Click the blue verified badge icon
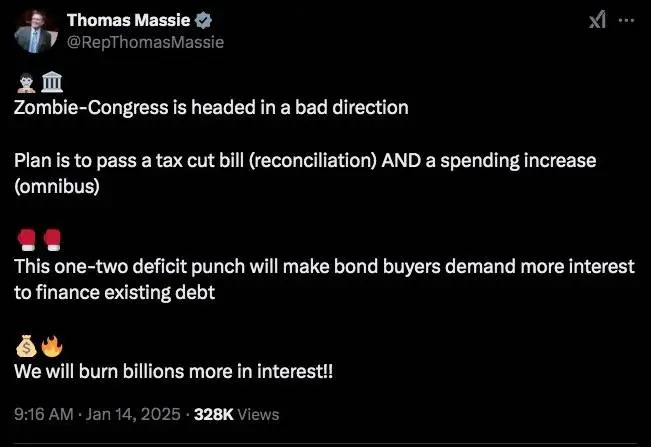This screenshot has width=651, height=447. [x=202, y=21]
